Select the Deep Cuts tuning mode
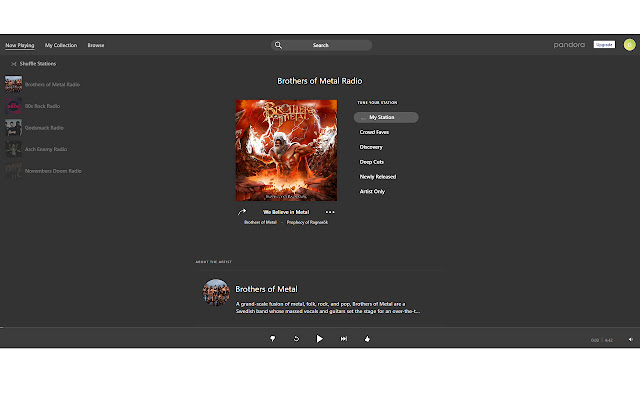 (x=371, y=162)
